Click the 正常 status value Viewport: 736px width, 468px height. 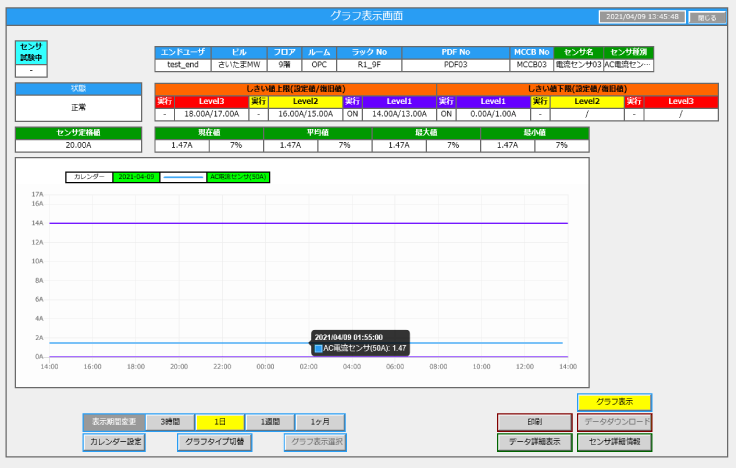click(78, 108)
